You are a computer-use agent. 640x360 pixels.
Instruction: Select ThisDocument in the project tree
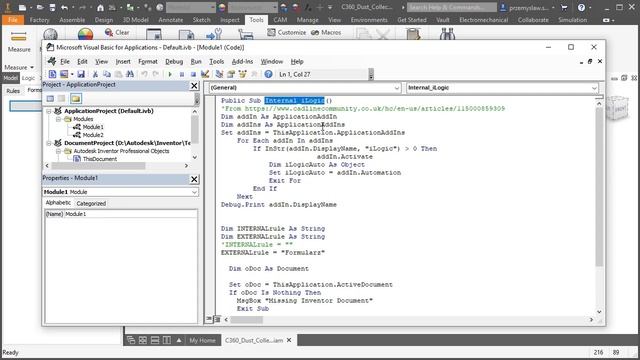(100, 159)
